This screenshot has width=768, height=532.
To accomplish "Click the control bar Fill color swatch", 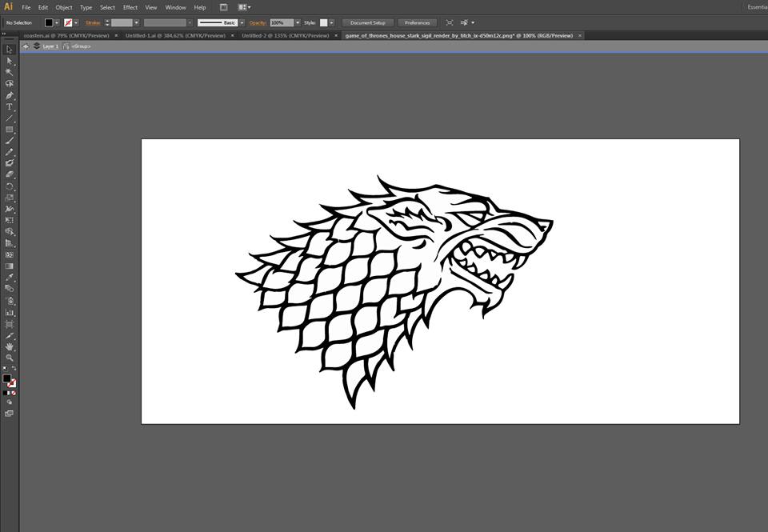I will point(49,22).
